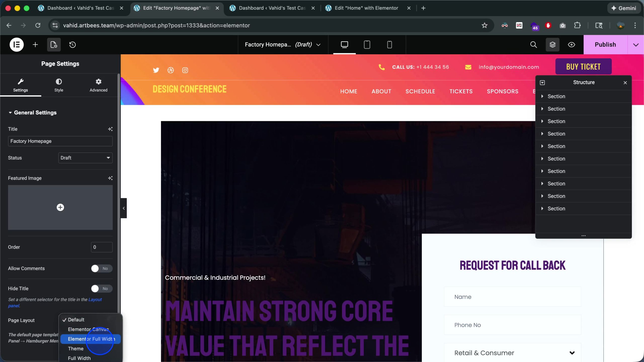Switch to the Style tab
The width and height of the screenshot is (644, 362).
click(59, 85)
